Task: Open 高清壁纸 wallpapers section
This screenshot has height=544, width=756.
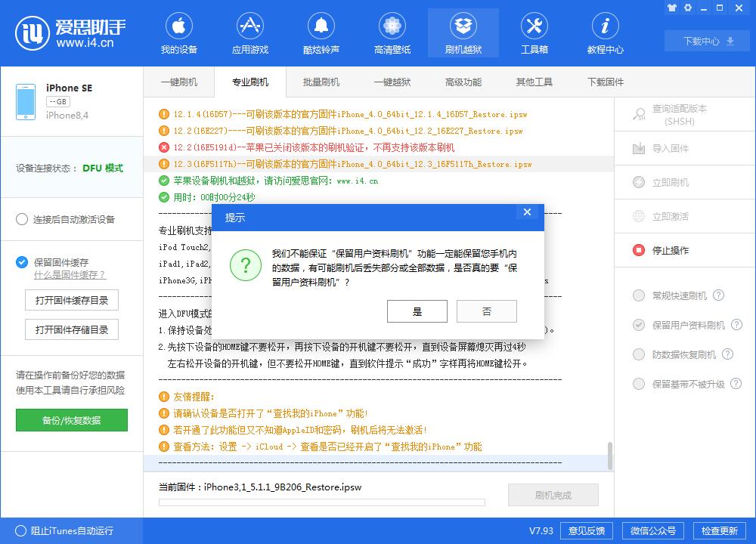Action: click(392, 33)
